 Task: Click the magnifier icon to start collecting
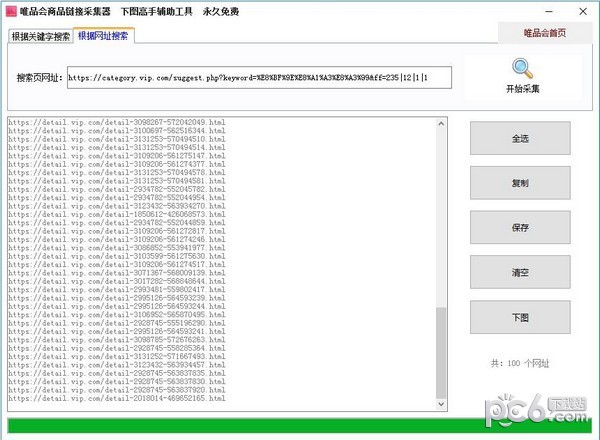tap(522, 68)
